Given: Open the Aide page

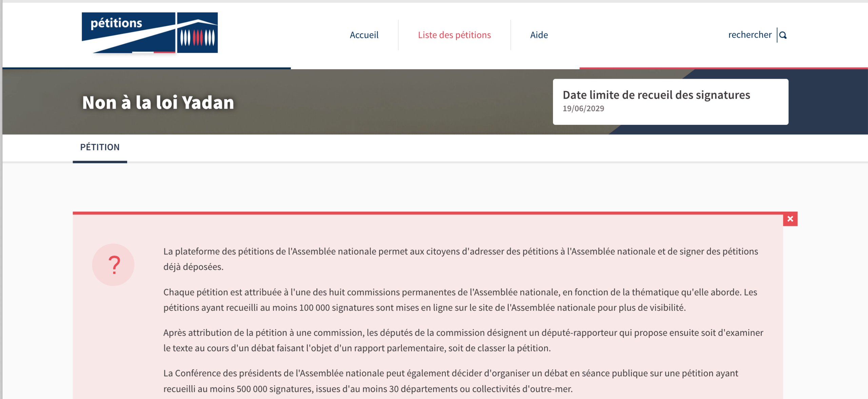Looking at the screenshot, I should point(539,35).
